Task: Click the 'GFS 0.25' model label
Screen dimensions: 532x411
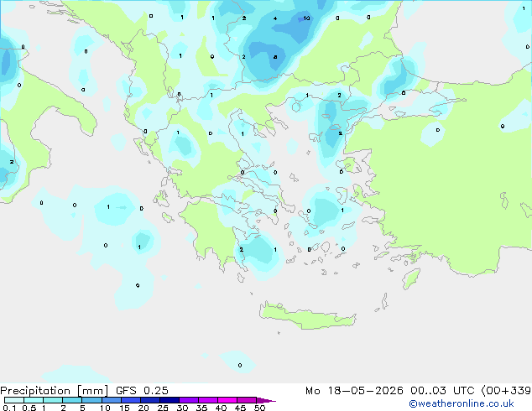Action: click(x=142, y=391)
